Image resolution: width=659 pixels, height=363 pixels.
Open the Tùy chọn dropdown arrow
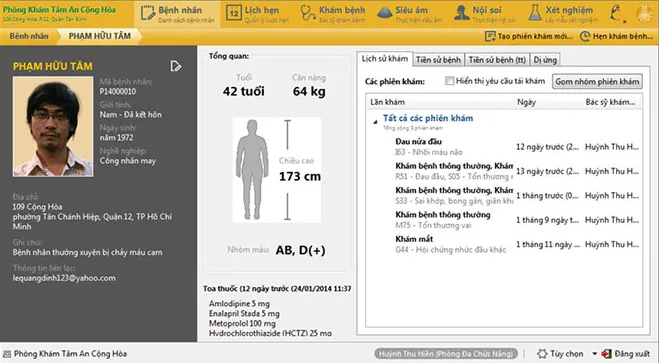[594, 354]
